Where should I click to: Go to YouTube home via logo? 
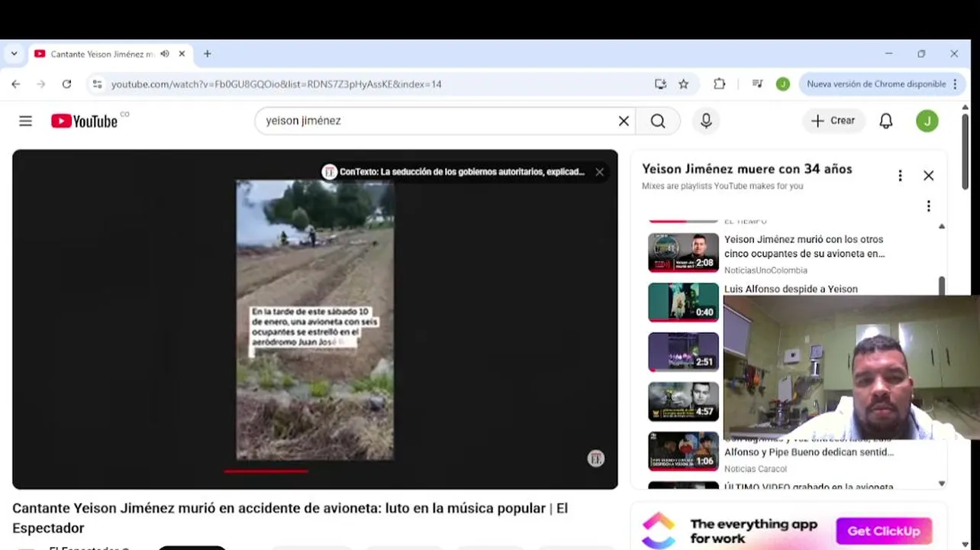click(x=85, y=121)
